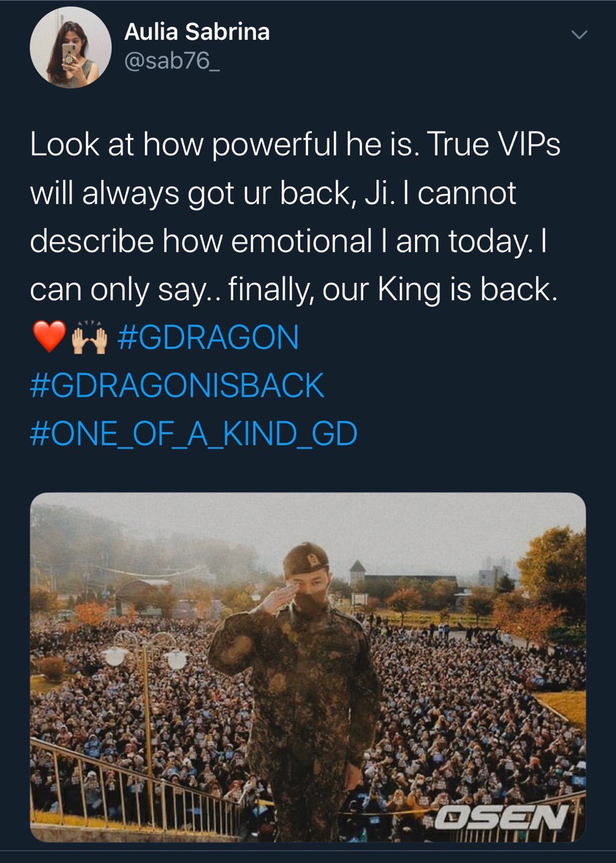Click the raised hands emoji
Screen dimensions: 616x863
[x=90, y=337]
